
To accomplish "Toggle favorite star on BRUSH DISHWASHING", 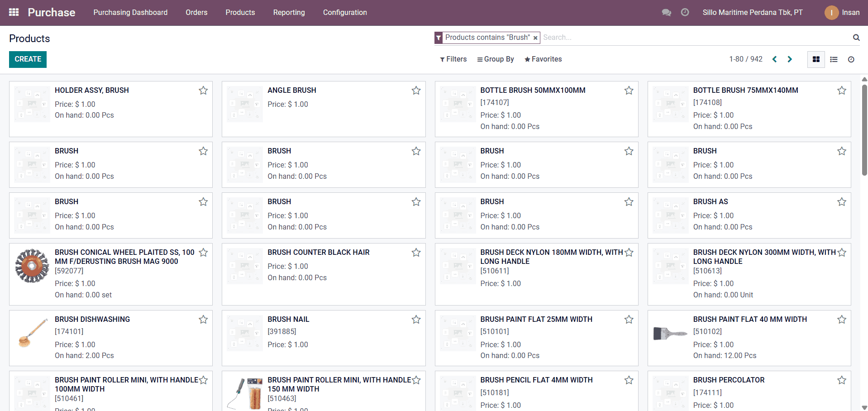I will point(203,320).
